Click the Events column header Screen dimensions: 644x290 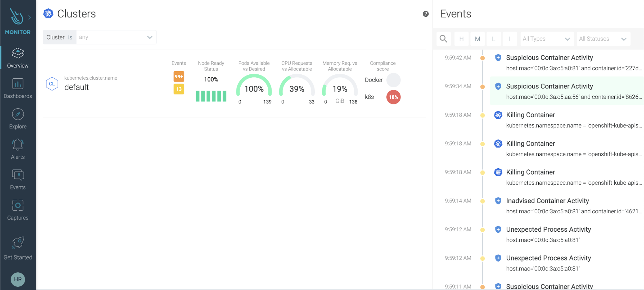click(179, 63)
